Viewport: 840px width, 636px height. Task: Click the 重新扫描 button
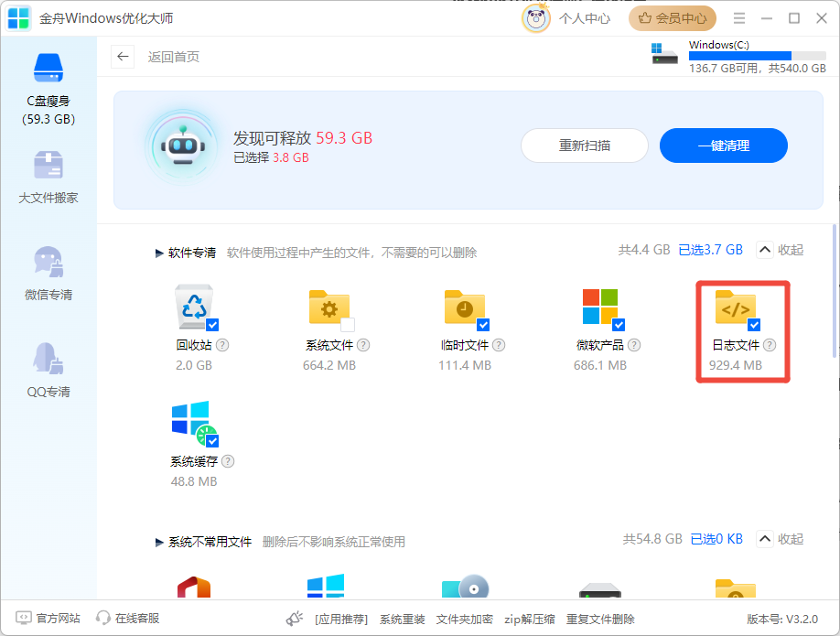[x=585, y=146]
